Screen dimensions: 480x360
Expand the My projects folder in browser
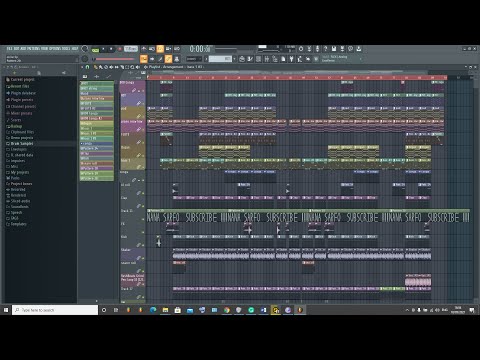click(x=20, y=172)
